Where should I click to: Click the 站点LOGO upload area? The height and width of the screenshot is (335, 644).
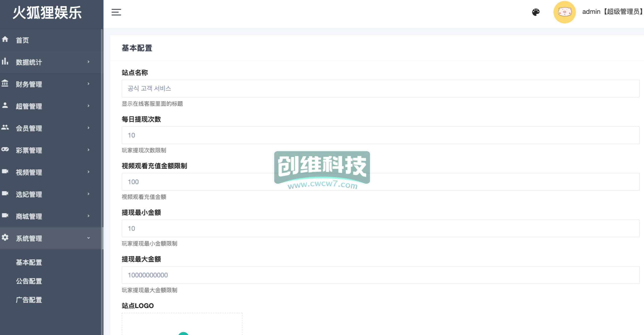coord(182,324)
